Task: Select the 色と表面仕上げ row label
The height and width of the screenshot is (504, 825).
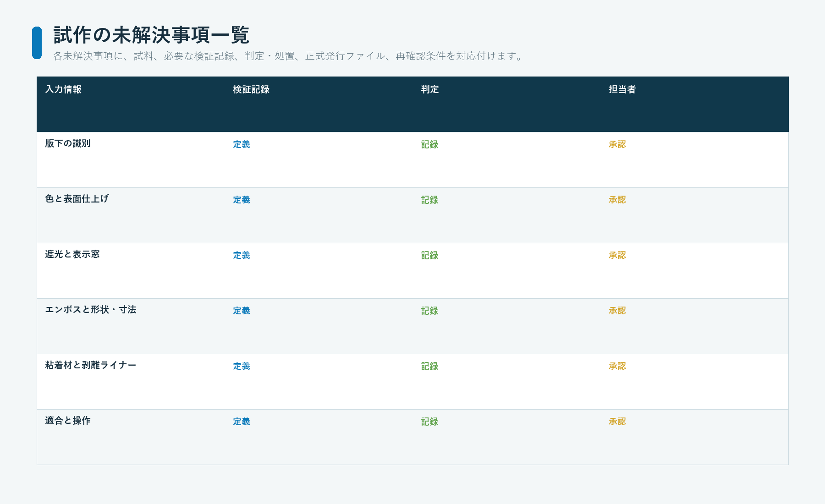Action: click(77, 199)
